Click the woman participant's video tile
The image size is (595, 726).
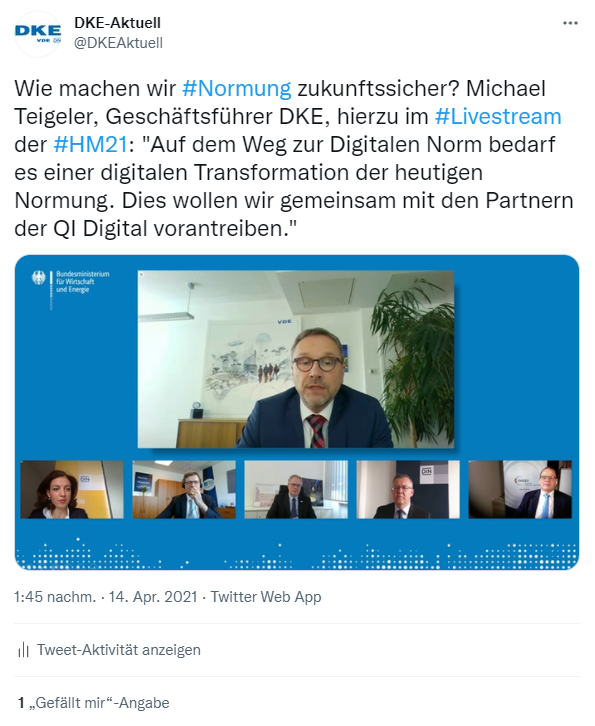[72, 489]
